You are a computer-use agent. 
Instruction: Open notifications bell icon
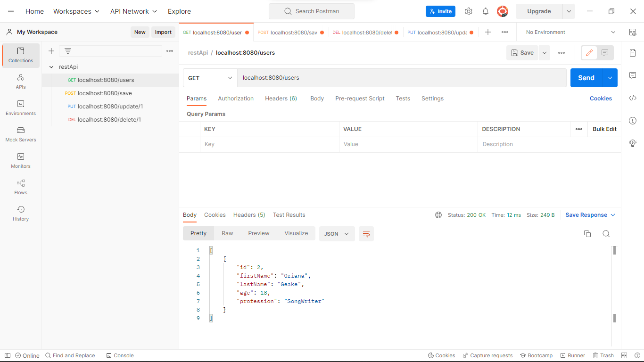(485, 11)
